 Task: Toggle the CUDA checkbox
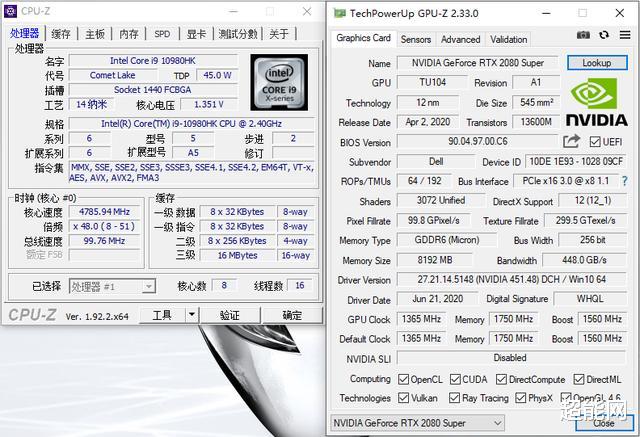(x=455, y=379)
